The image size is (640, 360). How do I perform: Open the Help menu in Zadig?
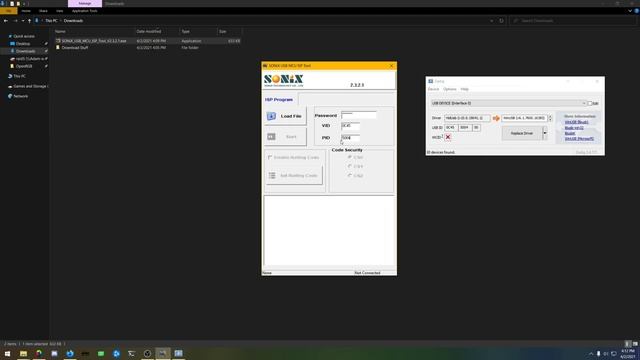(464, 89)
